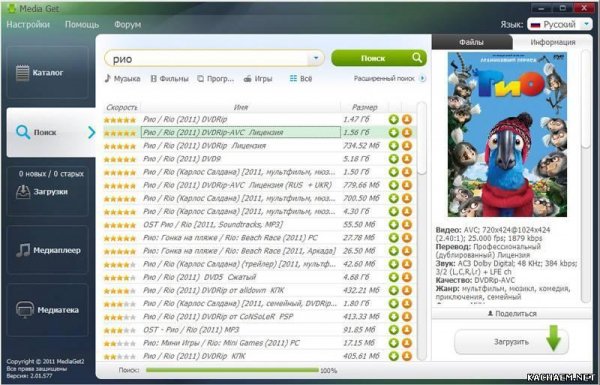Open the Язык language dropdown
600x385 pixels.
559,24
